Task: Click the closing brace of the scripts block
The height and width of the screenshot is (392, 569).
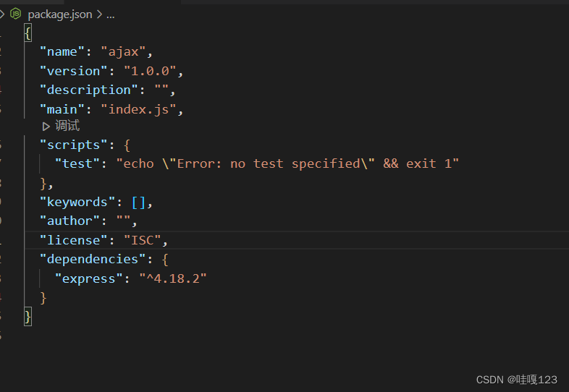Action: 43,184
